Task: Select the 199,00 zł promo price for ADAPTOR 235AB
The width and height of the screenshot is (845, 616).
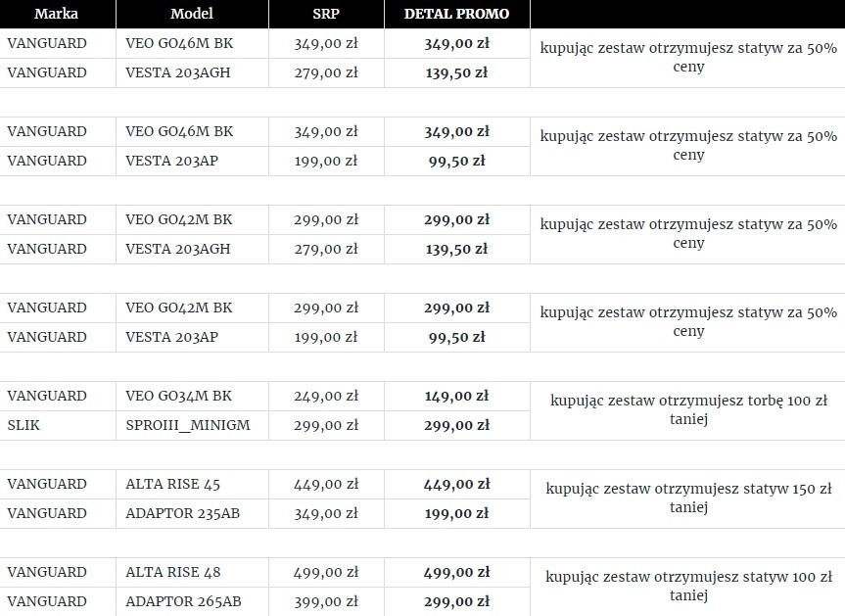Action: (457, 513)
